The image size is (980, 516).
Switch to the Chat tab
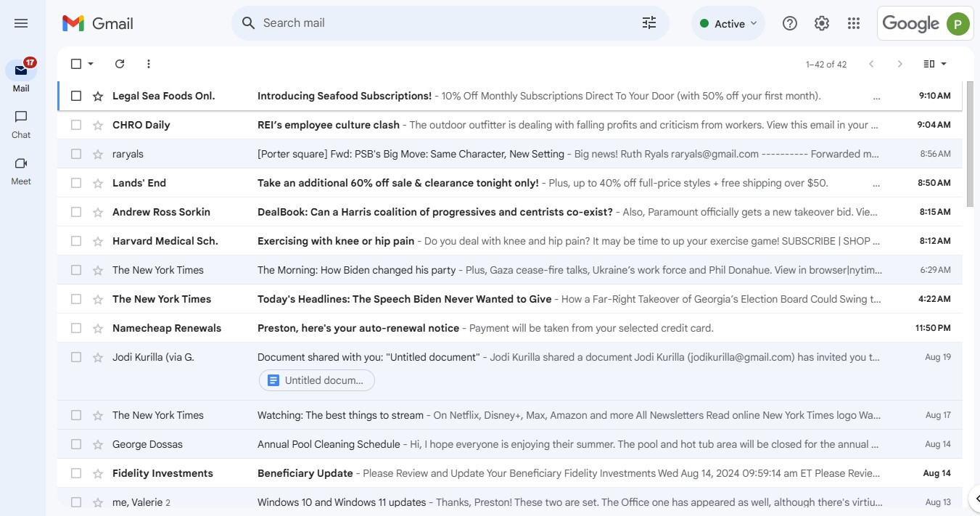click(x=21, y=124)
